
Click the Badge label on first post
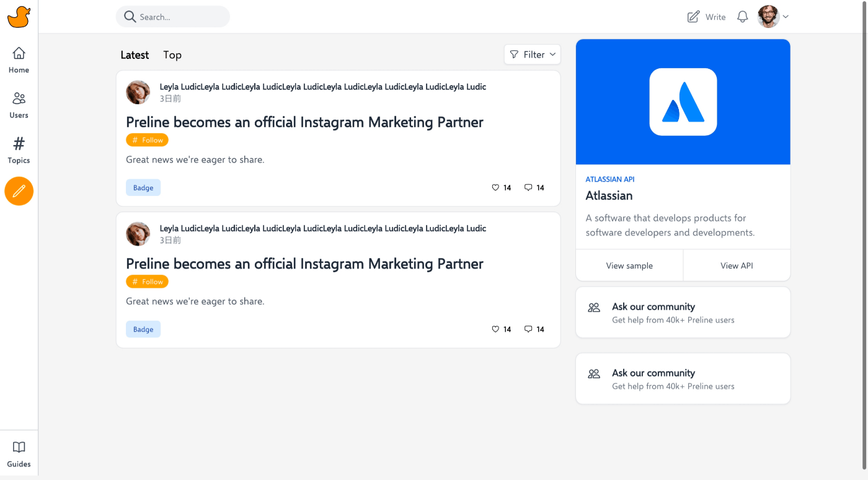click(143, 187)
